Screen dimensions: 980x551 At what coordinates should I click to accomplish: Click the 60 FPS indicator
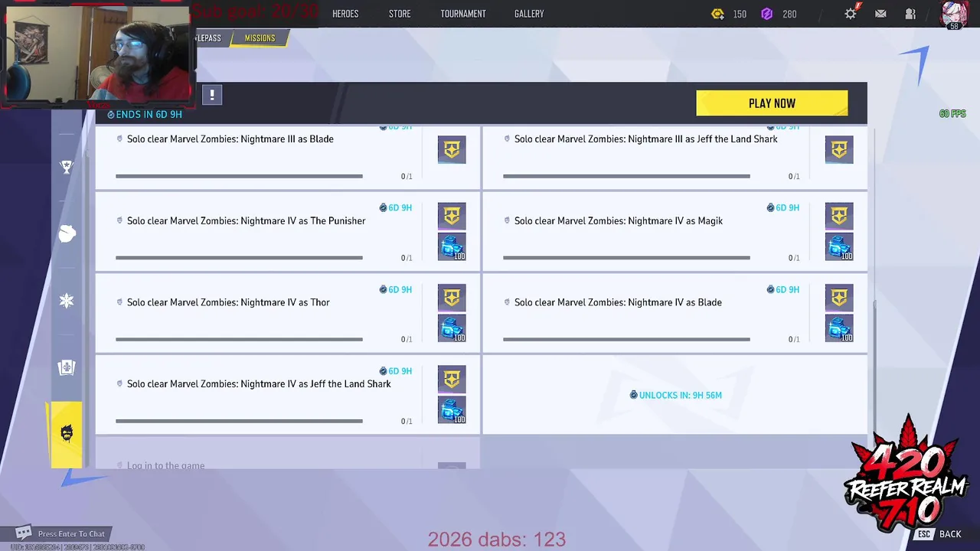tap(952, 114)
